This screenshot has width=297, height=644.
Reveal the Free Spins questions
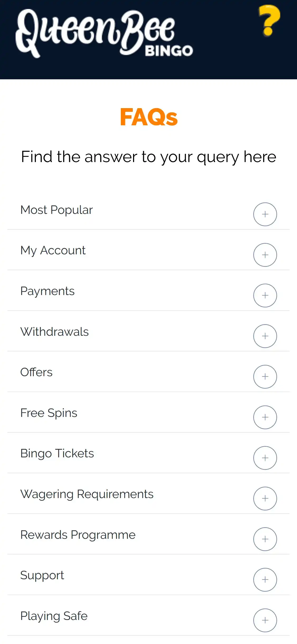click(x=49, y=413)
